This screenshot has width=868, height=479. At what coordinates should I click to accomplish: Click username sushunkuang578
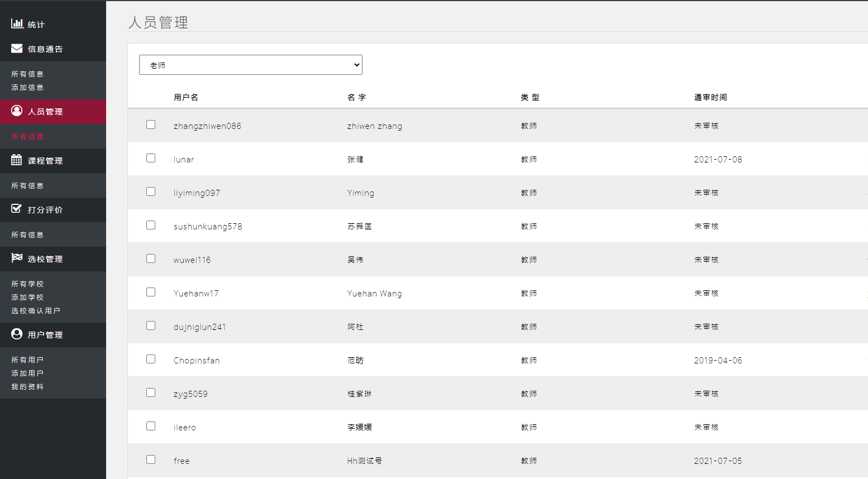[x=208, y=227]
